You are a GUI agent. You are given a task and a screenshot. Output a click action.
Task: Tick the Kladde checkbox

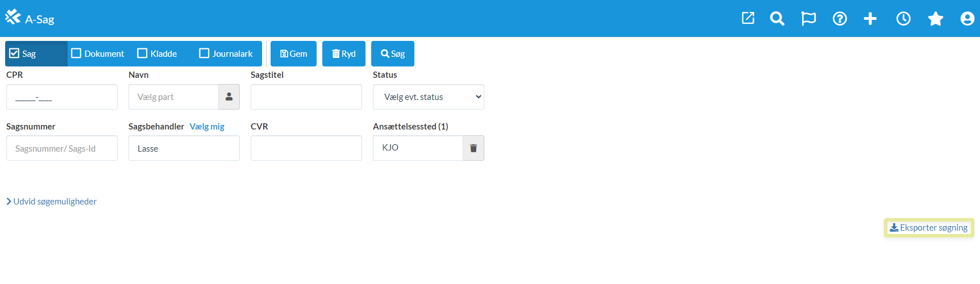coord(143,53)
